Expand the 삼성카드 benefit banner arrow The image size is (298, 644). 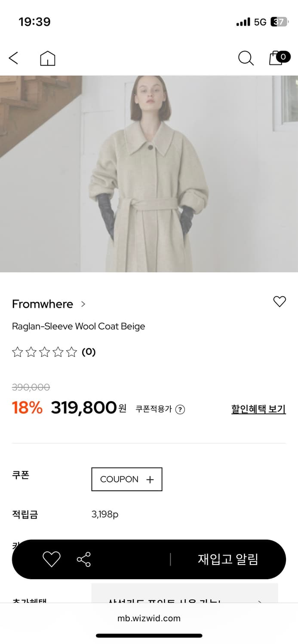[x=259, y=602]
